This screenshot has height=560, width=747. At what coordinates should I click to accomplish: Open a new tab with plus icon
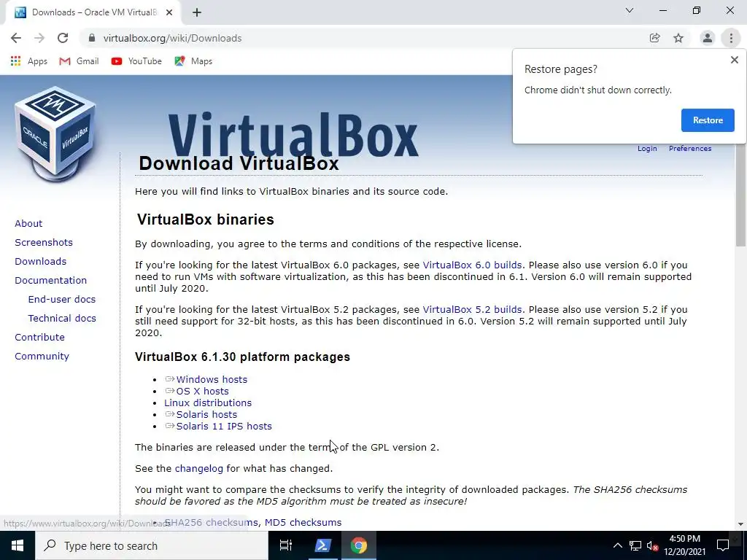click(197, 12)
